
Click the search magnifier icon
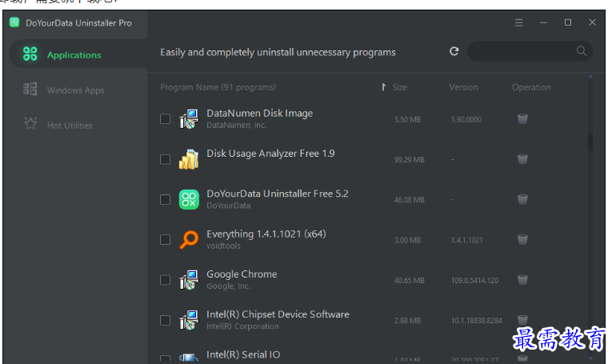[x=581, y=51]
